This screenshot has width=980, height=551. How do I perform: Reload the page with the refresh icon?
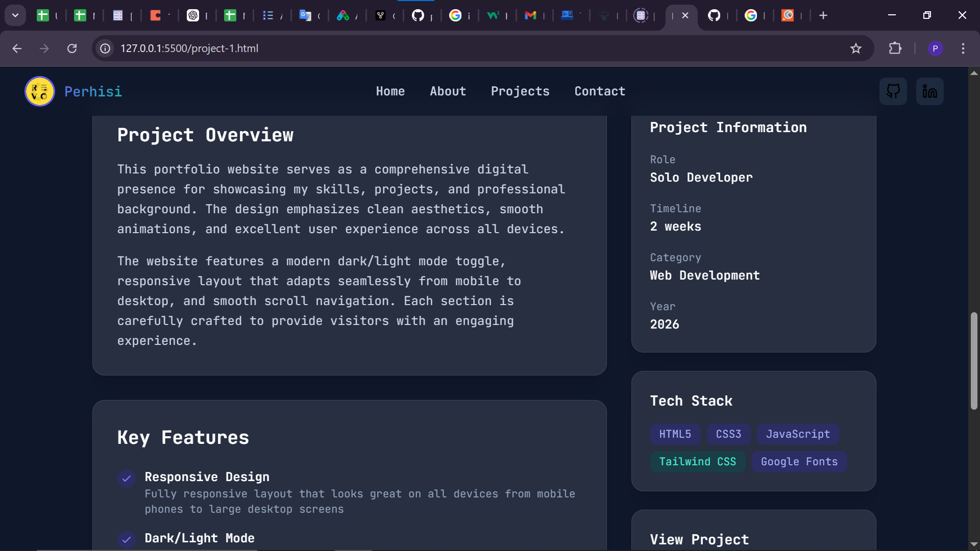coord(72,48)
